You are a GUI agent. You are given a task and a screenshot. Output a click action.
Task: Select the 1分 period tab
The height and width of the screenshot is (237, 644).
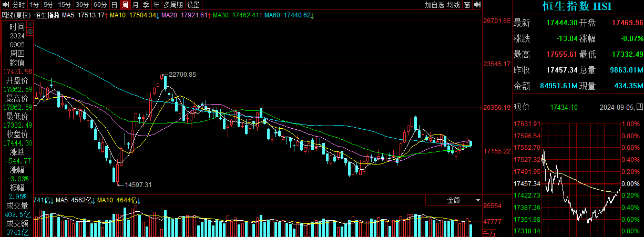(34, 5)
